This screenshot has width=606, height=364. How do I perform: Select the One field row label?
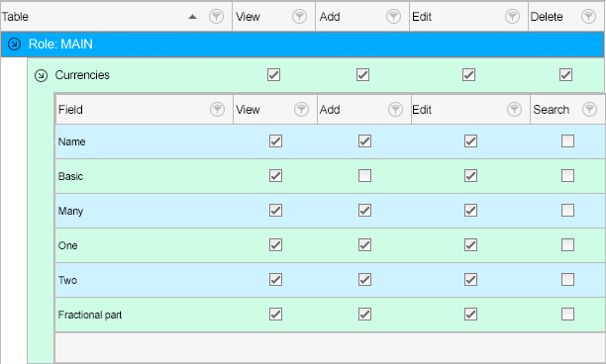pyautogui.click(x=67, y=245)
